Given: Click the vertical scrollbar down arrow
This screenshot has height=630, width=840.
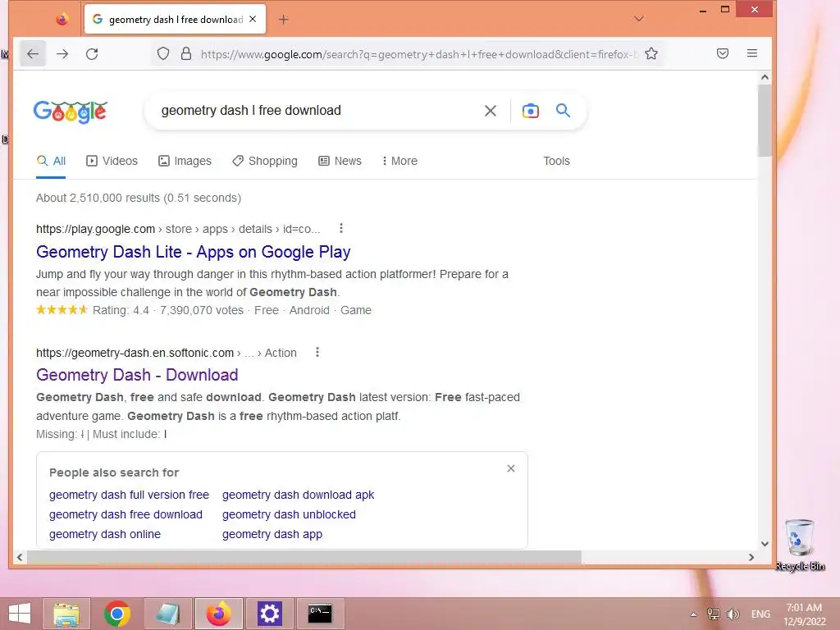Looking at the screenshot, I should click(765, 544).
